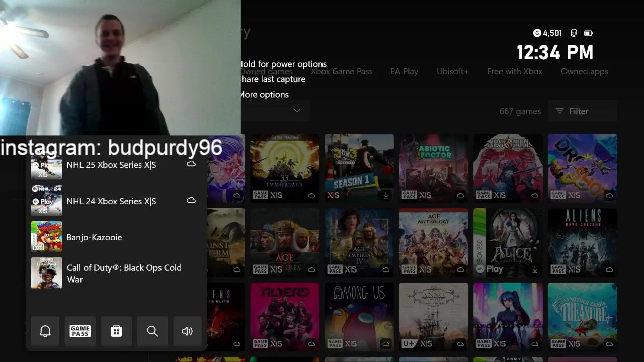Select Hold for power options

click(x=283, y=64)
